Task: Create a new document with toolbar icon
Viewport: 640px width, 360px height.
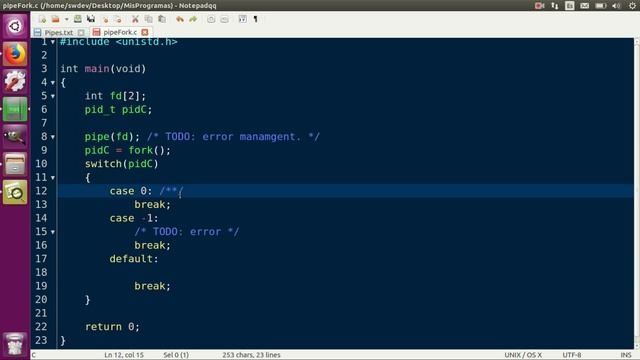Action: click(42, 19)
